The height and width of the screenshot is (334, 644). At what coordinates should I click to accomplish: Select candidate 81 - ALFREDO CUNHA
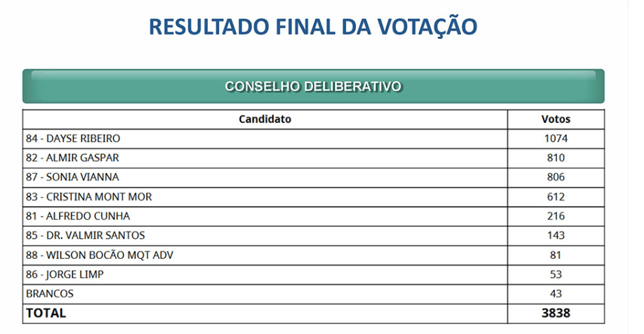click(78, 217)
